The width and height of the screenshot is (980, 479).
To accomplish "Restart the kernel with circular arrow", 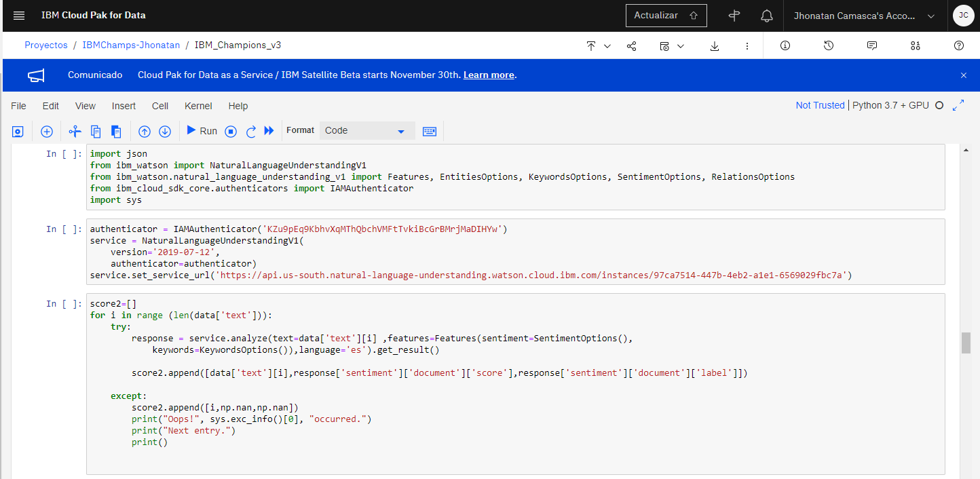I will [250, 131].
